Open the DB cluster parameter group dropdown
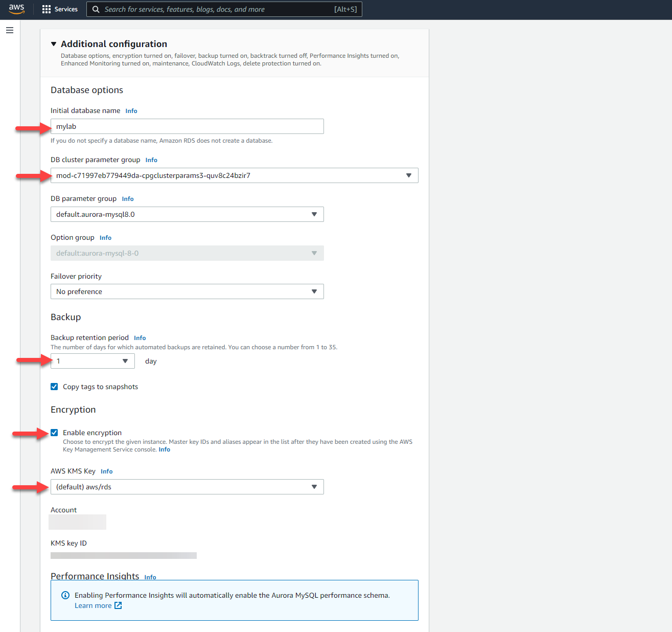The width and height of the screenshot is (672, 632). pos(234,175)
